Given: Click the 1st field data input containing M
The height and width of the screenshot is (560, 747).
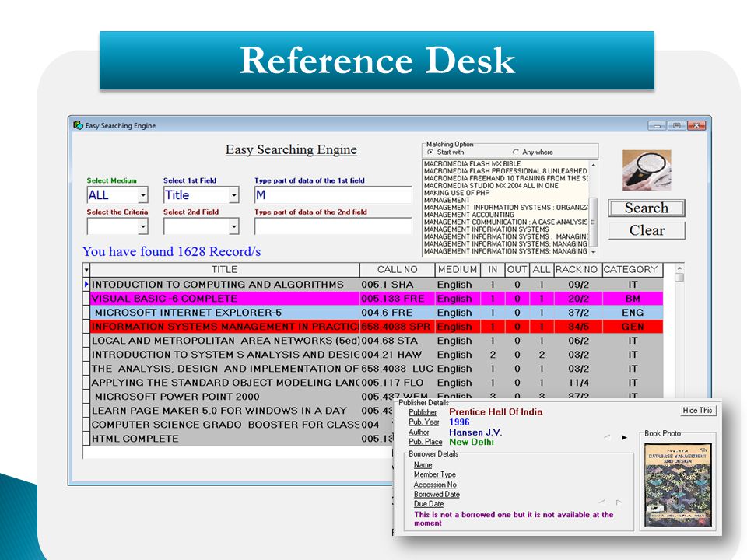Looking at the screenshot, I should click(333, 195).
